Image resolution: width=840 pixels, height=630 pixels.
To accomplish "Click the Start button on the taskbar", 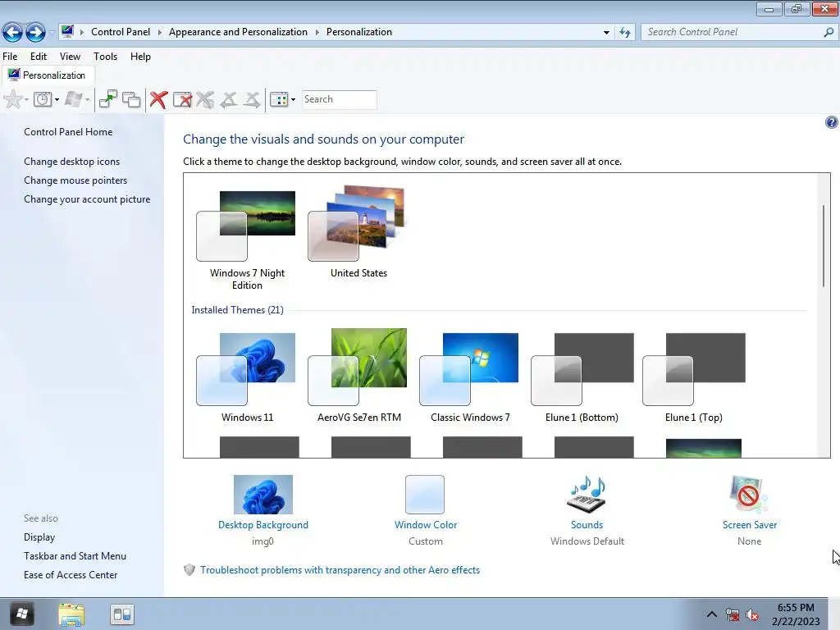I will tap(22, 614).
